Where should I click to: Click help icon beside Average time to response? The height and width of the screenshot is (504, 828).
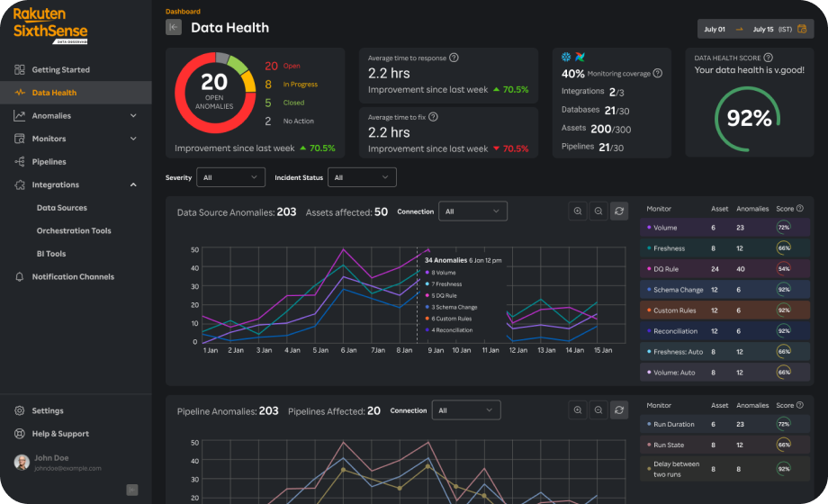click(x=454, y=58)
